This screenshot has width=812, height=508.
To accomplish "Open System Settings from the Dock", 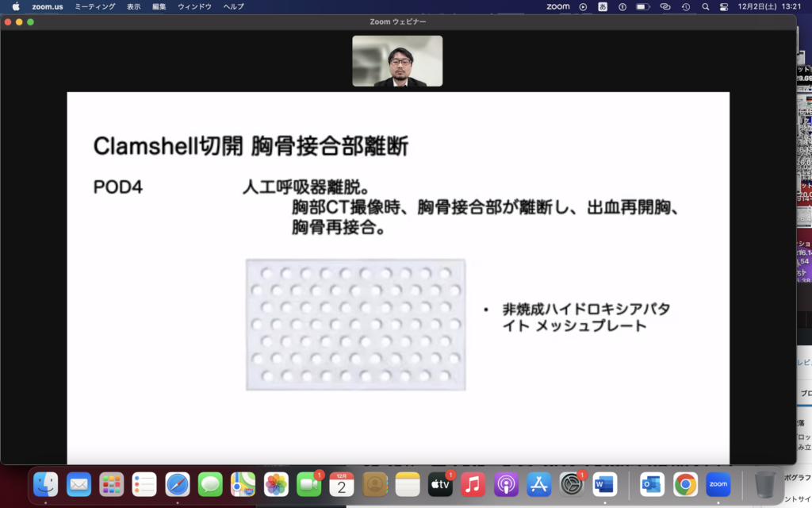I will coord(571,483).
